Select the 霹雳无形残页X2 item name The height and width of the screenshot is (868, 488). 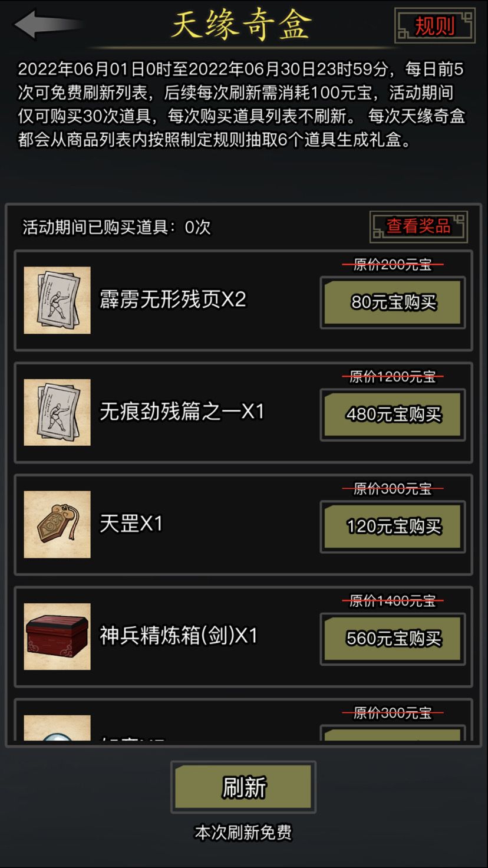(x=173, y=300)
